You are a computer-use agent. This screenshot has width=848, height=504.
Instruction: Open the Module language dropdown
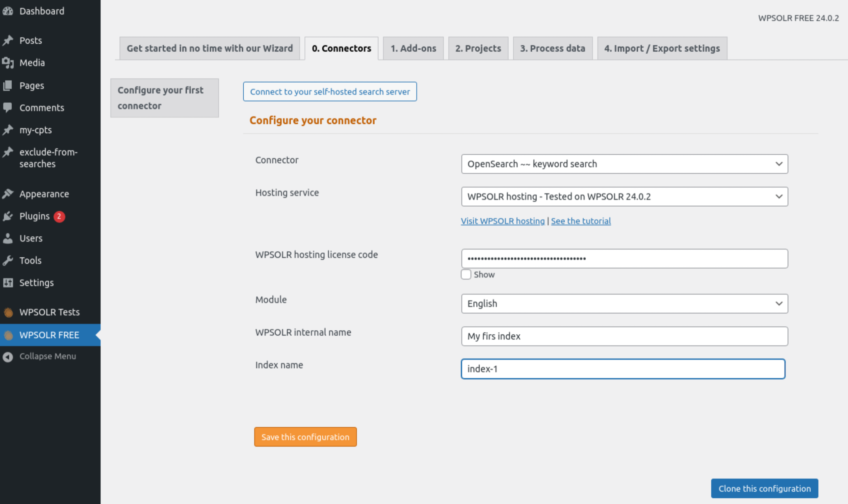coord(624,304)
